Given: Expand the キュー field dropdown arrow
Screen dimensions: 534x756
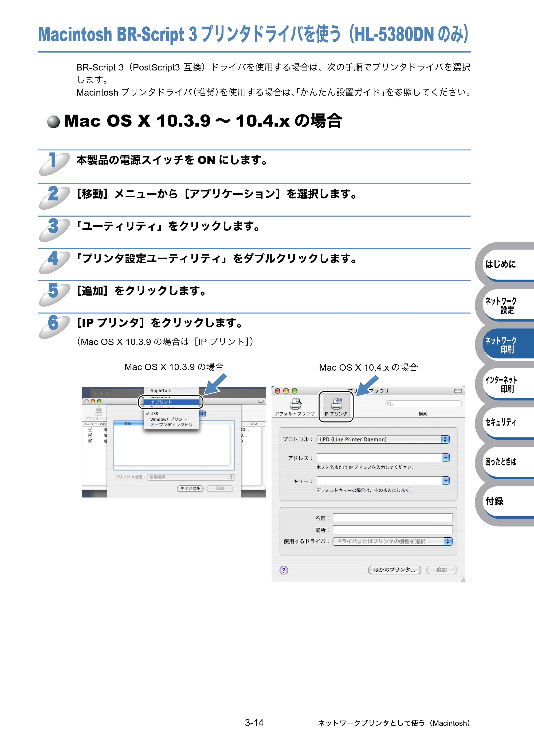Looking at the screenshot, I should (446, 481).
